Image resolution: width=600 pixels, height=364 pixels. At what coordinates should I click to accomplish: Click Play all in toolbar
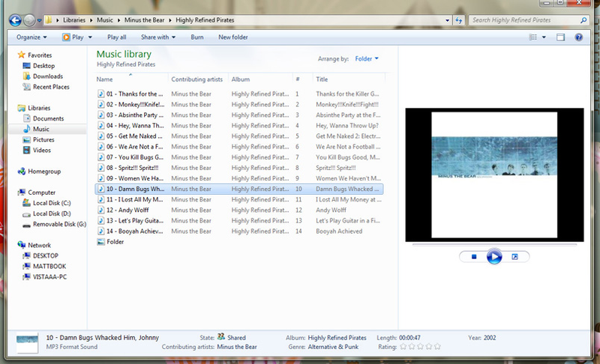pos(117,37)
